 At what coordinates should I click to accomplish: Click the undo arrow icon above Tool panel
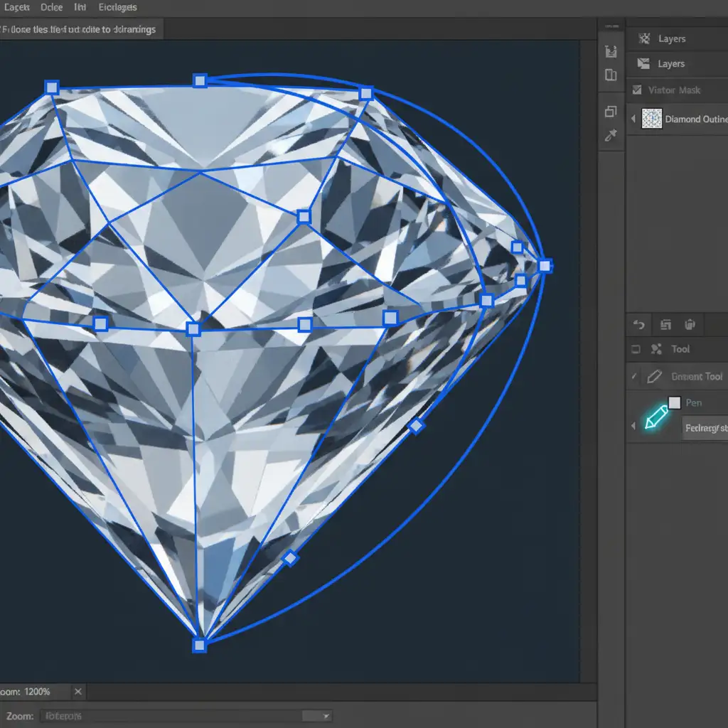coord(638,325)
